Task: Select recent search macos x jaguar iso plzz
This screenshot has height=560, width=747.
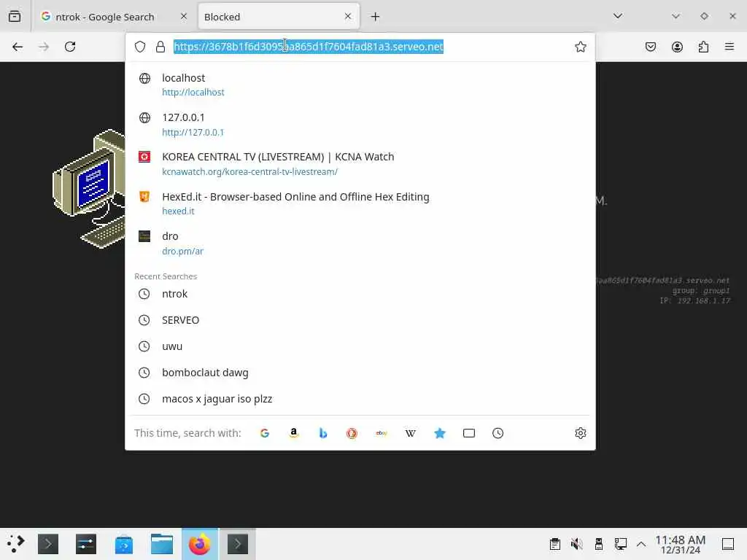Action: tap(360, 399)
